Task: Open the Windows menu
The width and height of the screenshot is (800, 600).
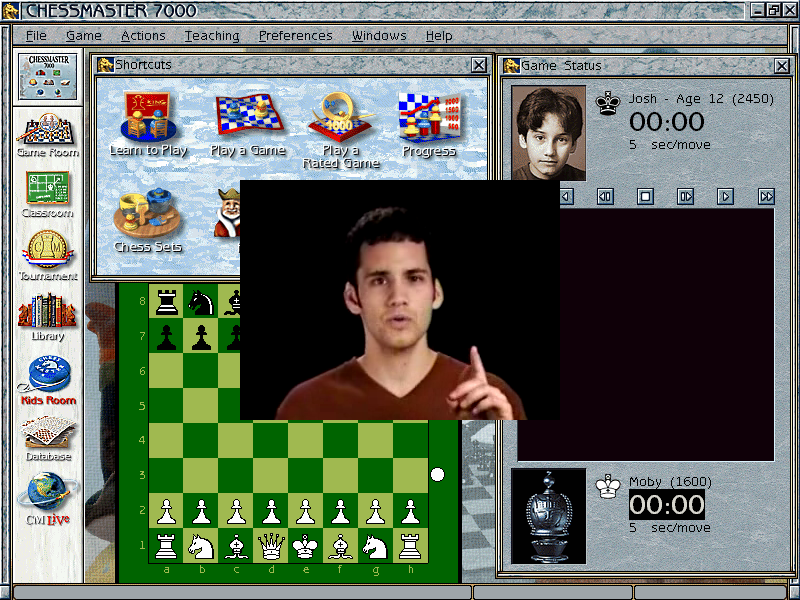Action: coord(379,36)
